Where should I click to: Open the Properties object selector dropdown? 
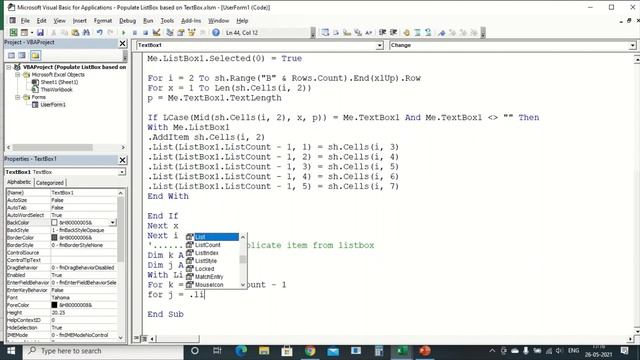(122, 172)
